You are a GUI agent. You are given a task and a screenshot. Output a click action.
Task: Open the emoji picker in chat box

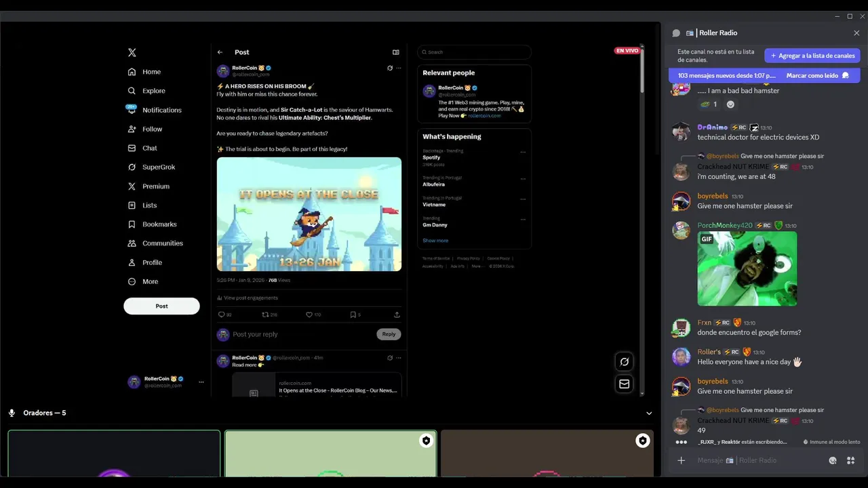point(833,461)
